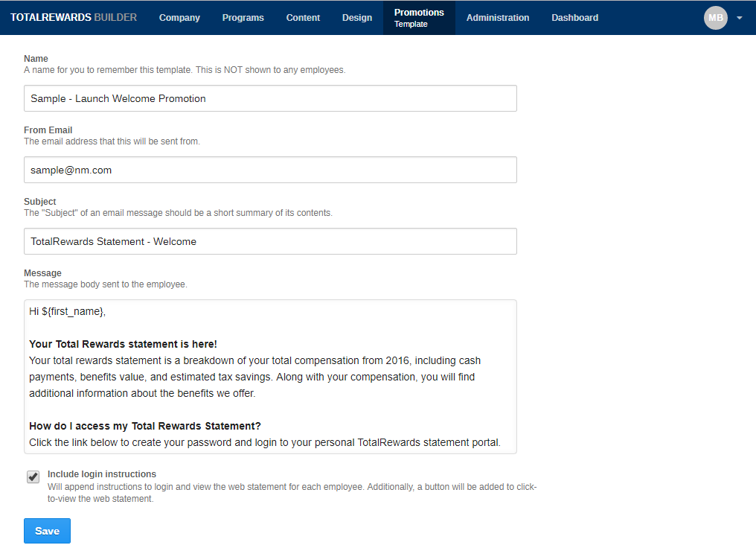Screen dimensions: 756x545
Task: Click inside the Message body editor
Action: click(271, 377)
